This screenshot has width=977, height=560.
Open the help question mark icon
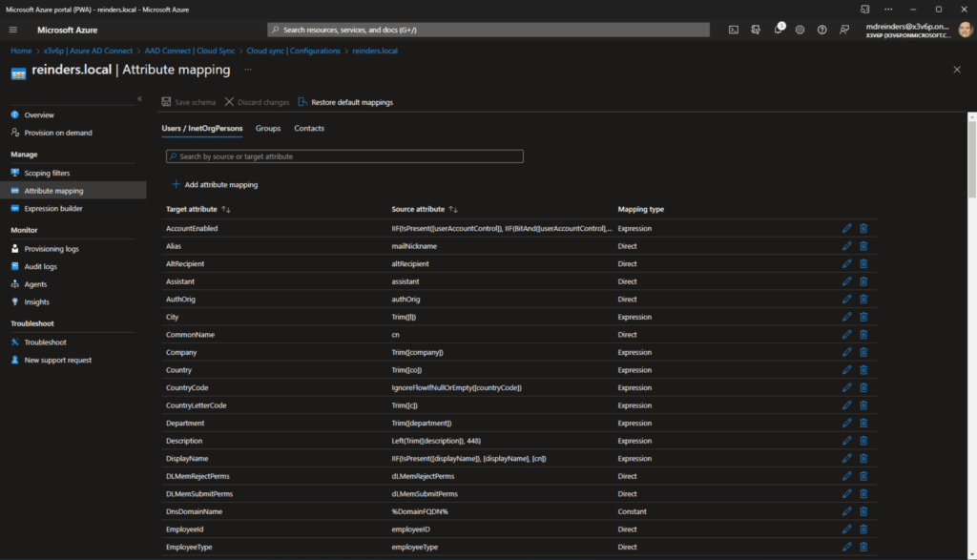(x=821, y=30)
